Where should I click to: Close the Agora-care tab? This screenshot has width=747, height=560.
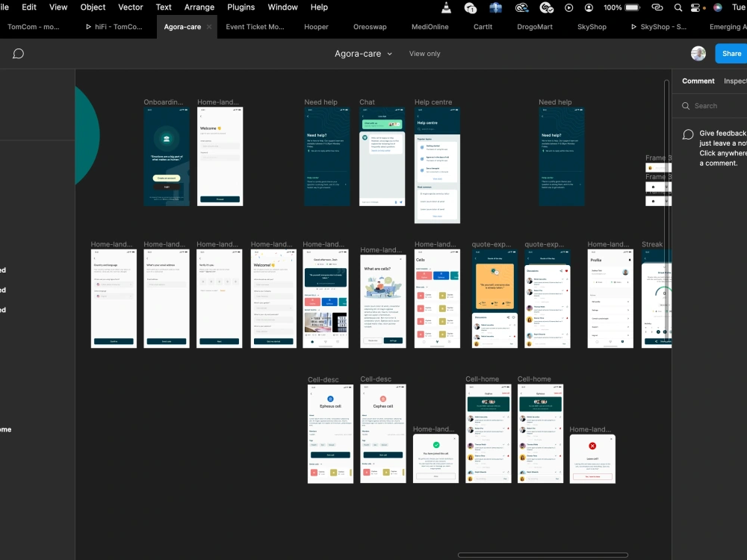click(x=209, y=27)
